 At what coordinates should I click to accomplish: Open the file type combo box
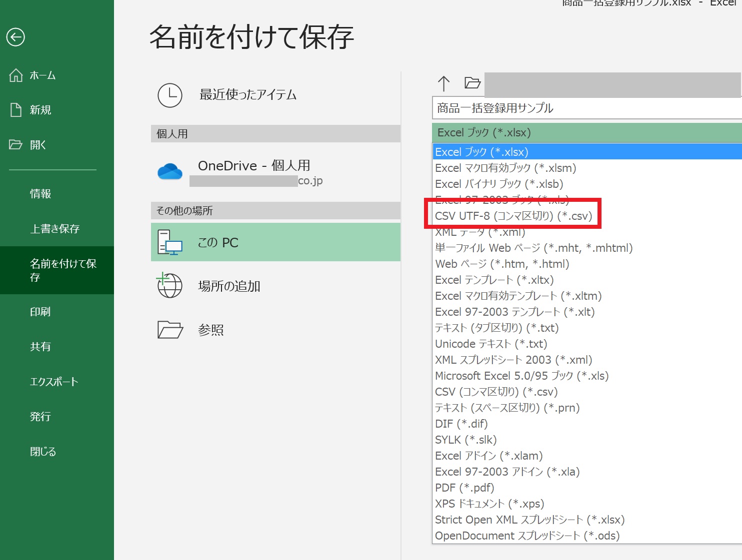click(x=586, y=133)
